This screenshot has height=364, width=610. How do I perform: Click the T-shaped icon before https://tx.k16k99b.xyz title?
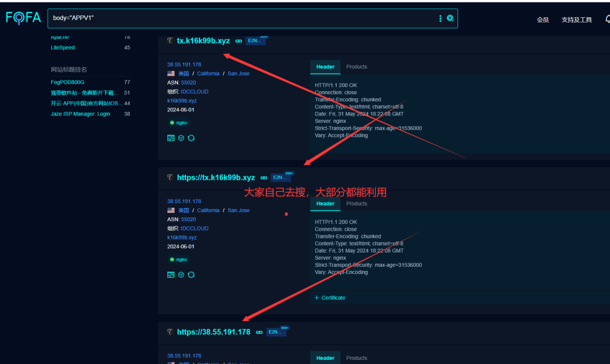(x=170, y=178)
